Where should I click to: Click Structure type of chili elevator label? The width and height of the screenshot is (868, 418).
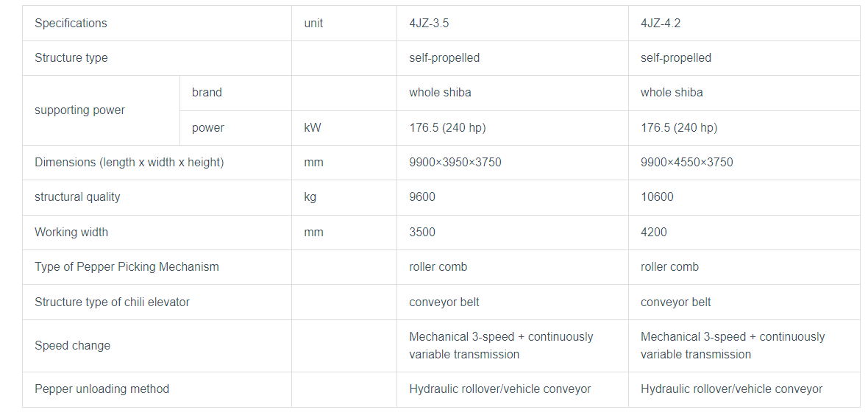coord(112,302)
